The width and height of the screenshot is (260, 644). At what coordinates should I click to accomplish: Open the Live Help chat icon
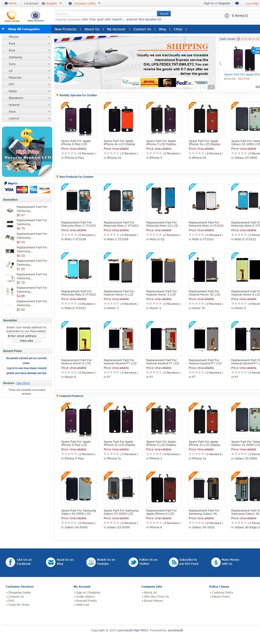237,3
